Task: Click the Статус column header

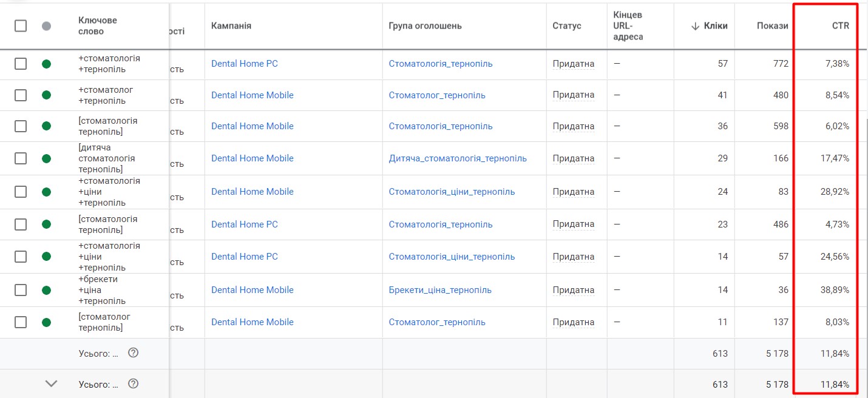Action: 567,25
